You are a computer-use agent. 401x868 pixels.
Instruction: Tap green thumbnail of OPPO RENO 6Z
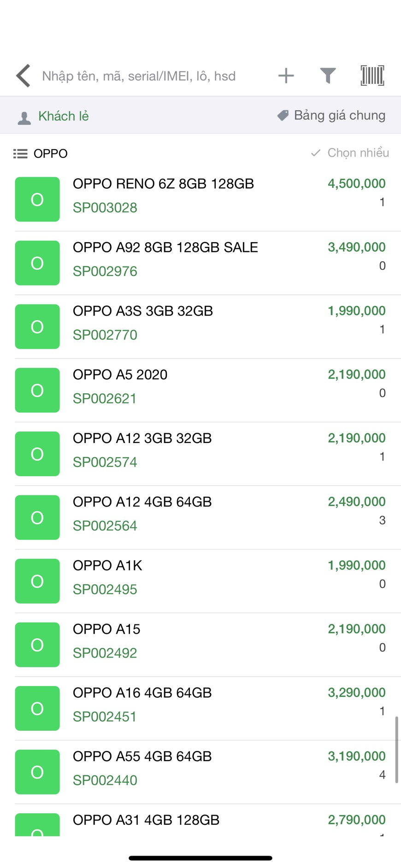point(37,199)
